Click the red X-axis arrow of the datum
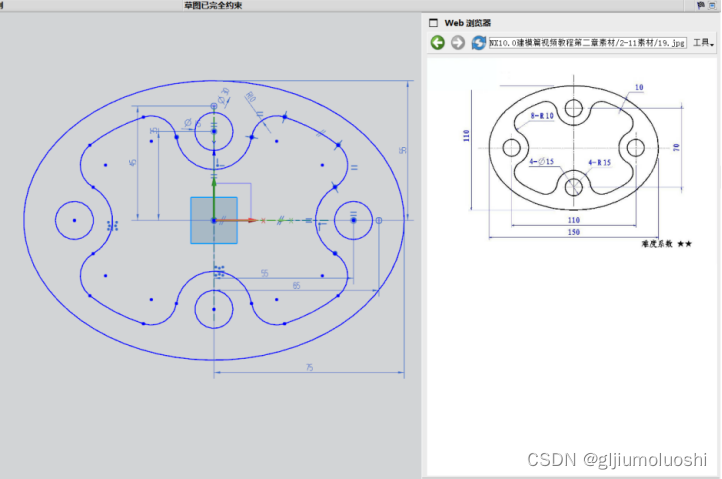The height and width of the screenshot is (479, 722). (x=236, y=220)
